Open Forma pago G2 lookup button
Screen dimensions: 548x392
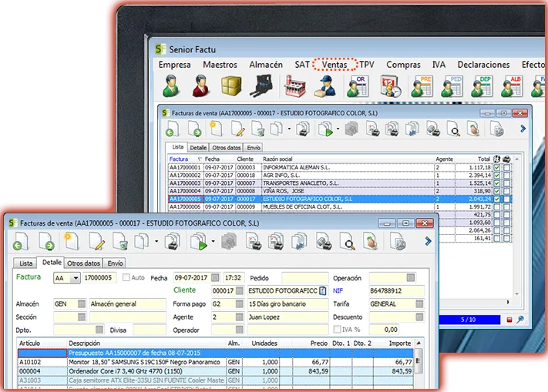[x=240, y=303]
